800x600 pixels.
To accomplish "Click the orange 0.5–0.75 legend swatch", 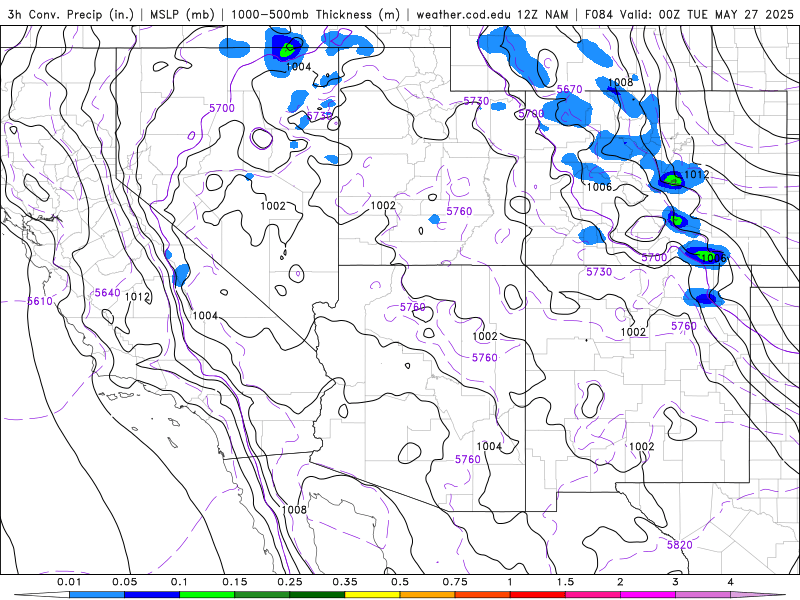I will click(x=428, y=594).
